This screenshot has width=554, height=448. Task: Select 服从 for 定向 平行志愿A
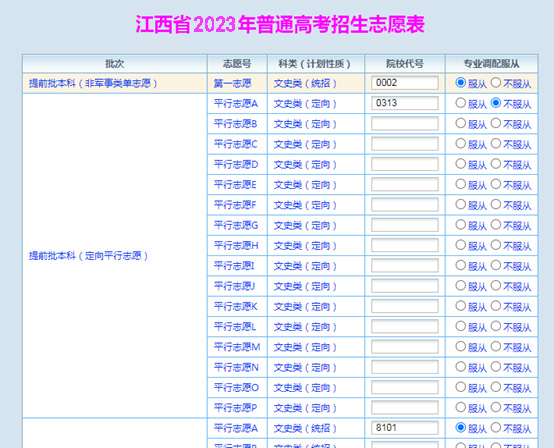pos(460,103)
